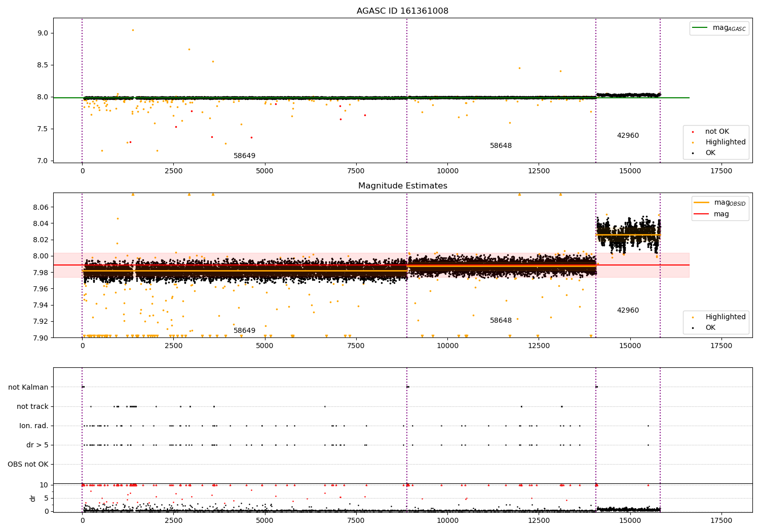Click the 58648 annotation in the top plot
Screen dimensions: 760x532
[501, 146]
